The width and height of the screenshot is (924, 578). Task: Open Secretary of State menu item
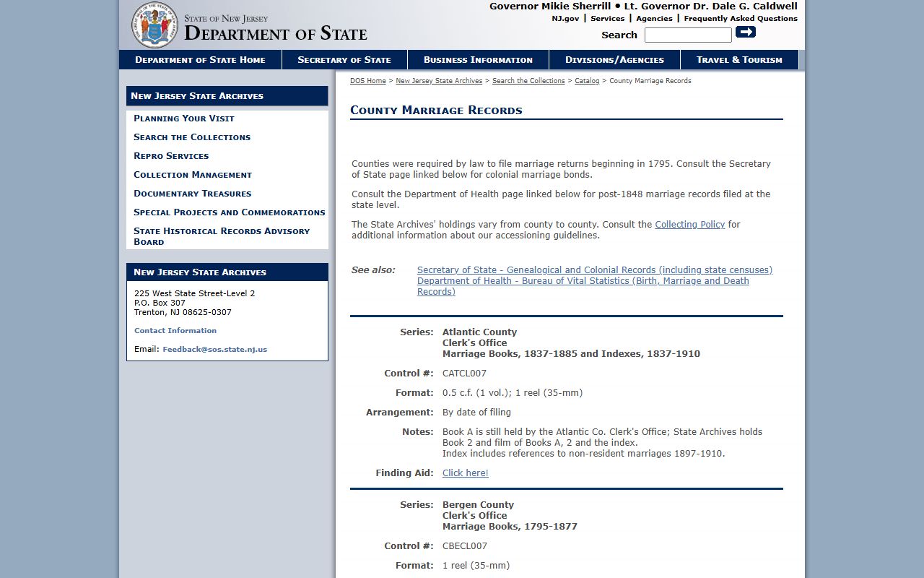(x=344, y=59)
